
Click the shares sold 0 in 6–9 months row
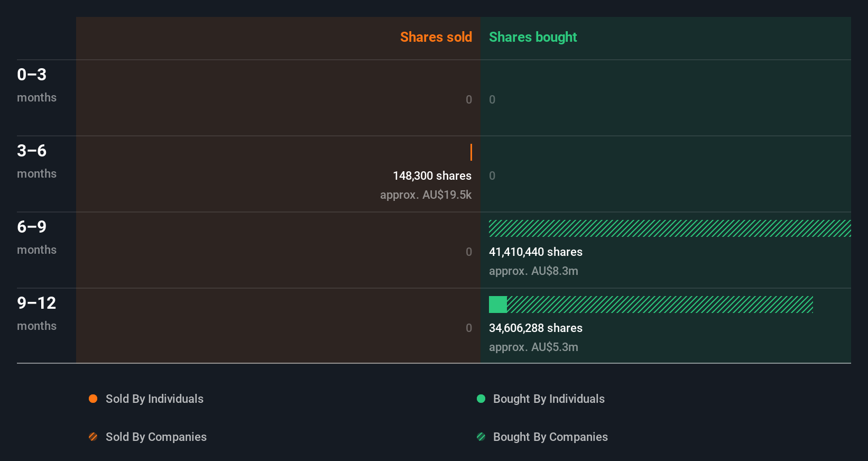pos(469,252)
